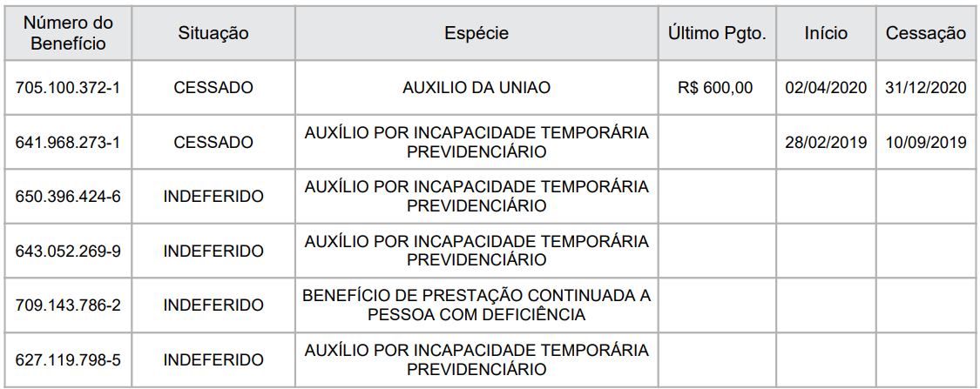The height and width of the screenshot is (389, 980).
Task: Click benefit number 643.052.269-9
Action: click(x=68, y=251)
